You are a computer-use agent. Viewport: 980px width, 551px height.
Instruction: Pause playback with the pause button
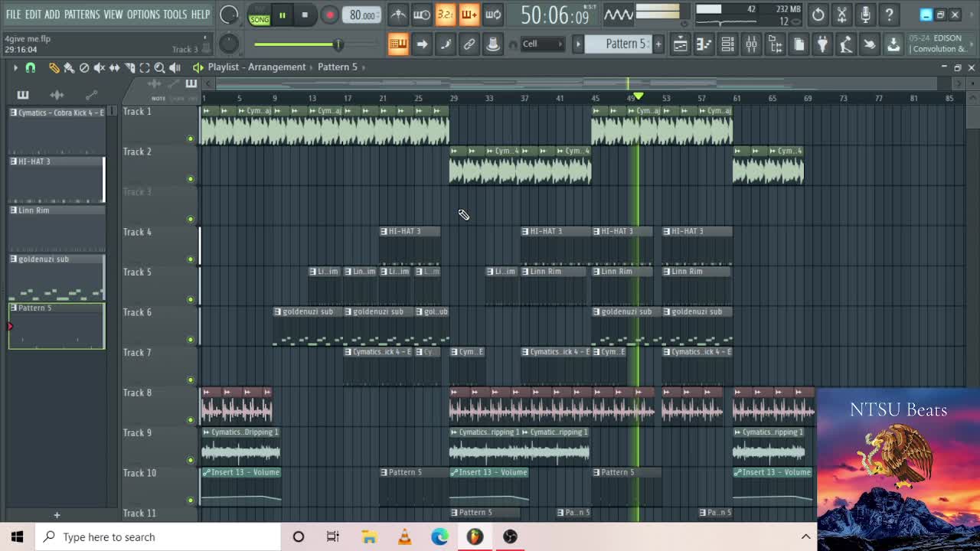coord(283,15)
